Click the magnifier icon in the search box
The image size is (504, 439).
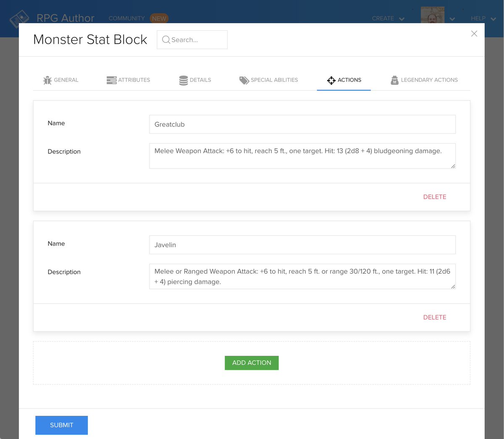point(166,39)
